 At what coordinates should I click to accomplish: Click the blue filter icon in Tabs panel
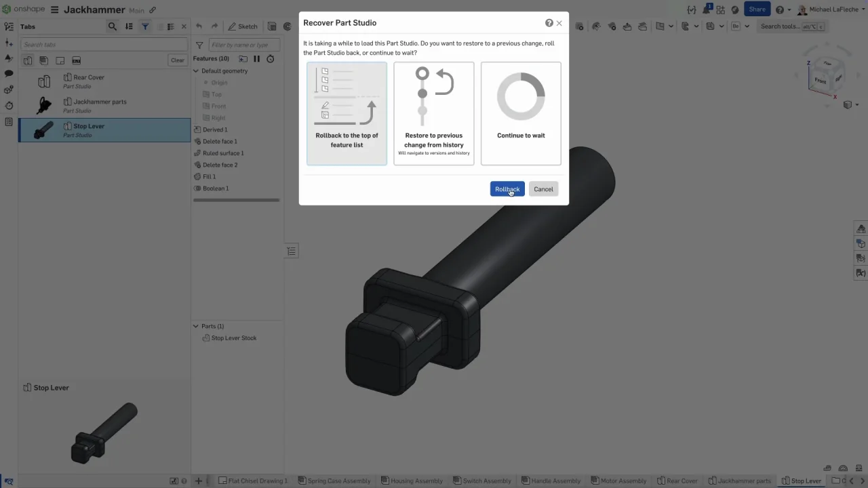click(145, 26)
